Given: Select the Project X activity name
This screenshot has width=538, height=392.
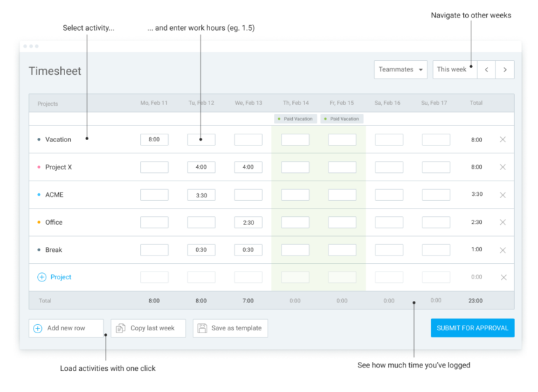Looking at the screenshot, I should (58, 167).
